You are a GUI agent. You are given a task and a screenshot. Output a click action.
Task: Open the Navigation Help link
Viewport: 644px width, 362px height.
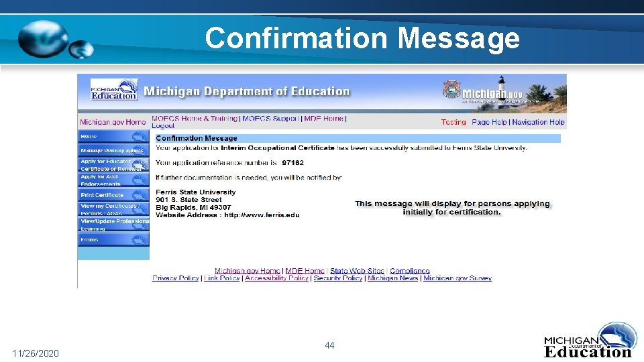point(538,122)
